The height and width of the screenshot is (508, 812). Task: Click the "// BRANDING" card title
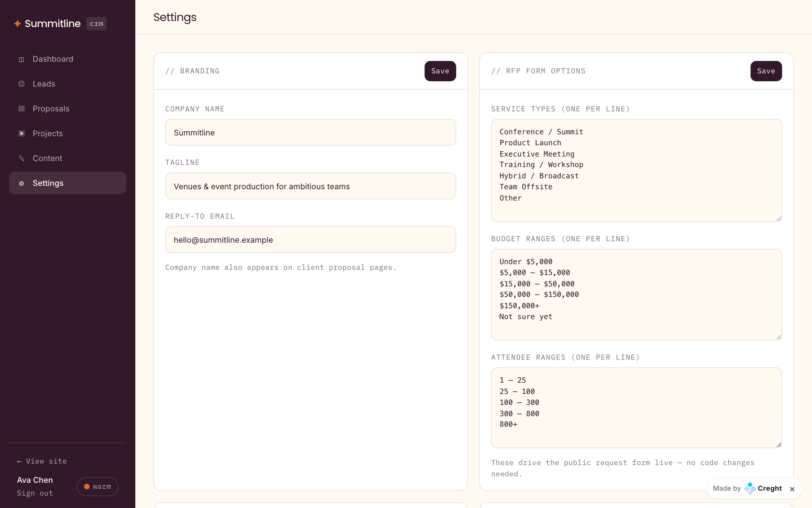pos(192,71)
